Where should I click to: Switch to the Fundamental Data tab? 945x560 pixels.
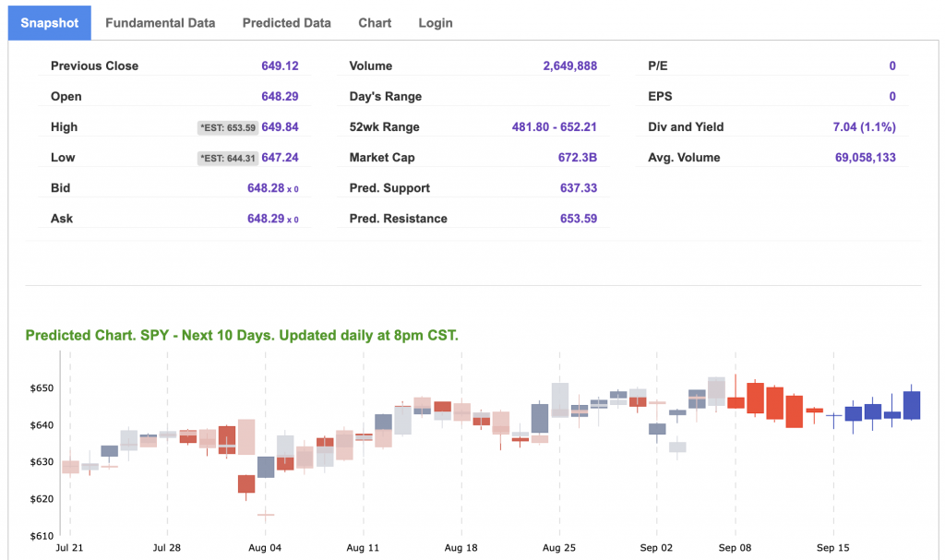pyautogui.click(x=161, y=23)
